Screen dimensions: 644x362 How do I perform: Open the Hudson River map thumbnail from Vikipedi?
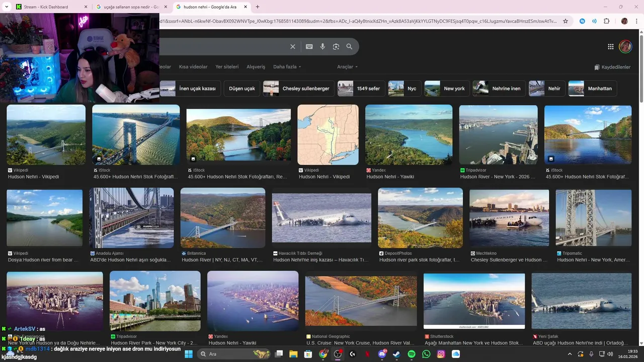328,135
